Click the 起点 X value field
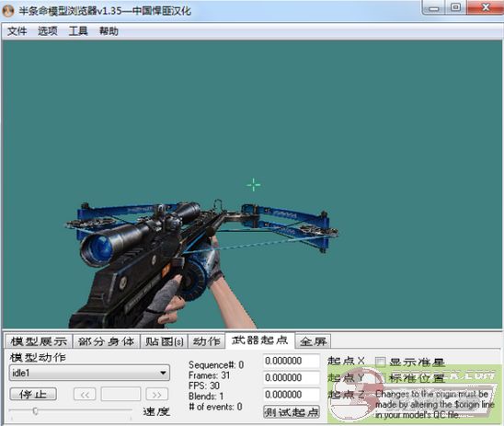 [292, 361]
